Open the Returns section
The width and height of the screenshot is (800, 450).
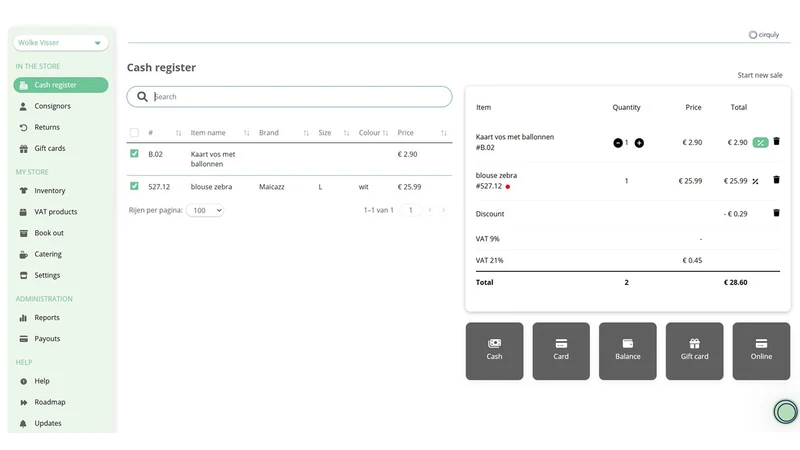point(46,127)
